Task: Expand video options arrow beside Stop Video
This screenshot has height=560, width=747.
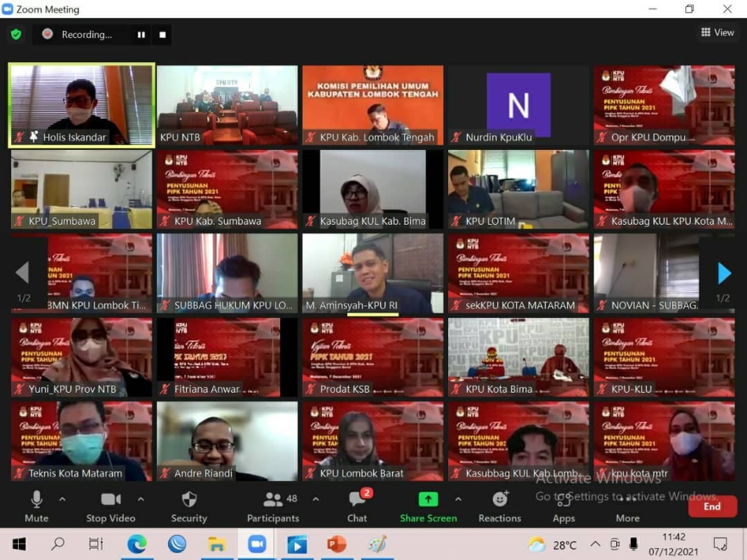Action: click(x=141, y=498)
